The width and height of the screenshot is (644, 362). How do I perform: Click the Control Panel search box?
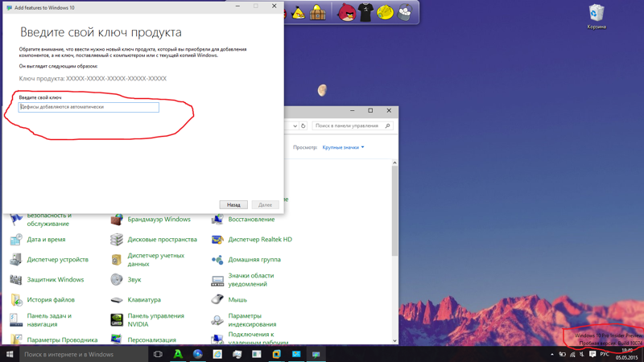coord(348,126)
